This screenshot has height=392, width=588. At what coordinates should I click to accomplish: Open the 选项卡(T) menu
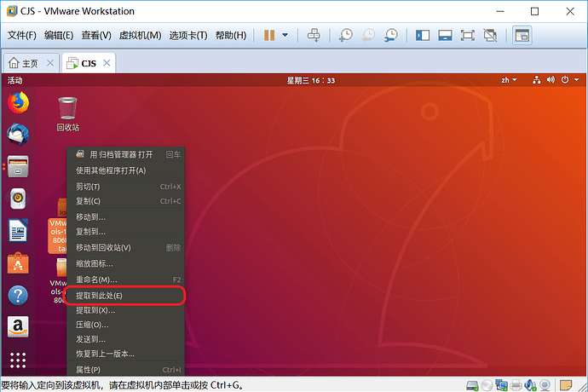[x=187, y=35]
